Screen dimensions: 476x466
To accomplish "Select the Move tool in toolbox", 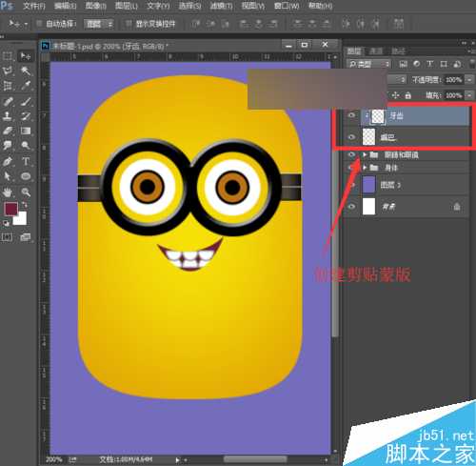I will click(26, 56).
